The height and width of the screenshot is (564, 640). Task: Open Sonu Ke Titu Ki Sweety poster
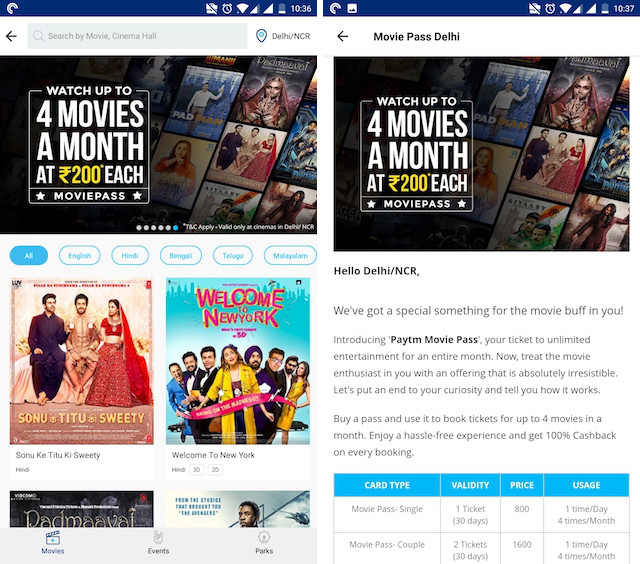click(x=82, y=361)
